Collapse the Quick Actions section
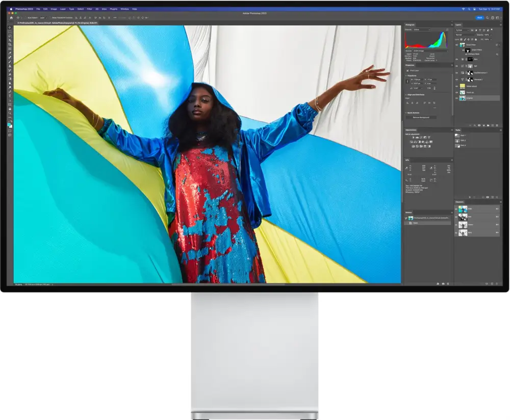Screen dimensions: 510x420 406,113
